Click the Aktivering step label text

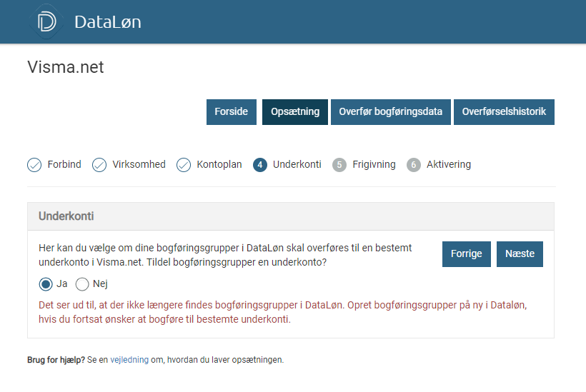click(x=449, y=165)
